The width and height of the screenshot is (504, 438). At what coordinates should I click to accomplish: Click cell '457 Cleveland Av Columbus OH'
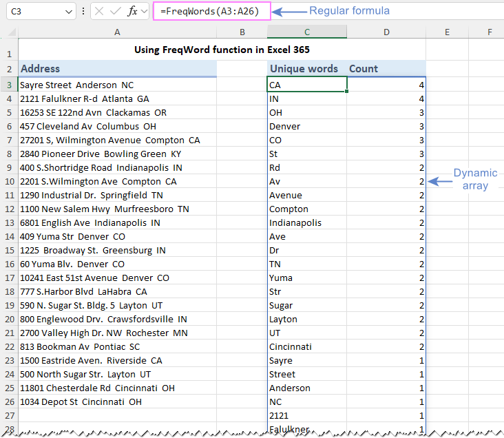[x=117, y=127]
